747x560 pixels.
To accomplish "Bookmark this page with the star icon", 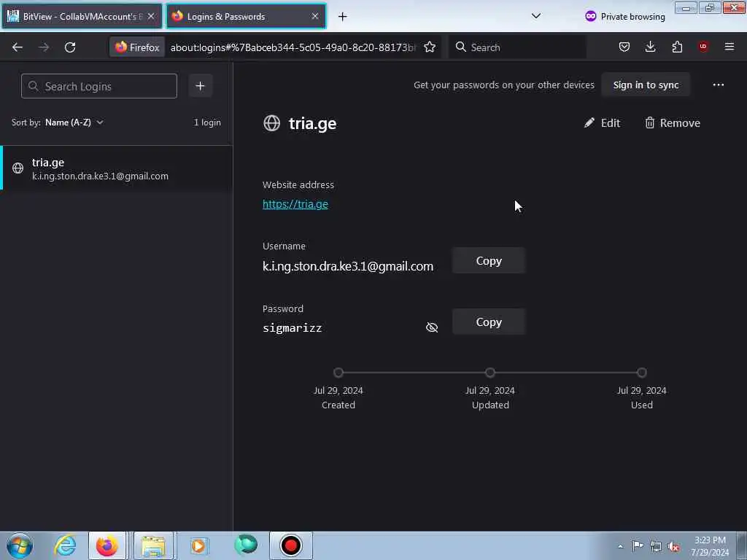I will click(x=430, y=47).
